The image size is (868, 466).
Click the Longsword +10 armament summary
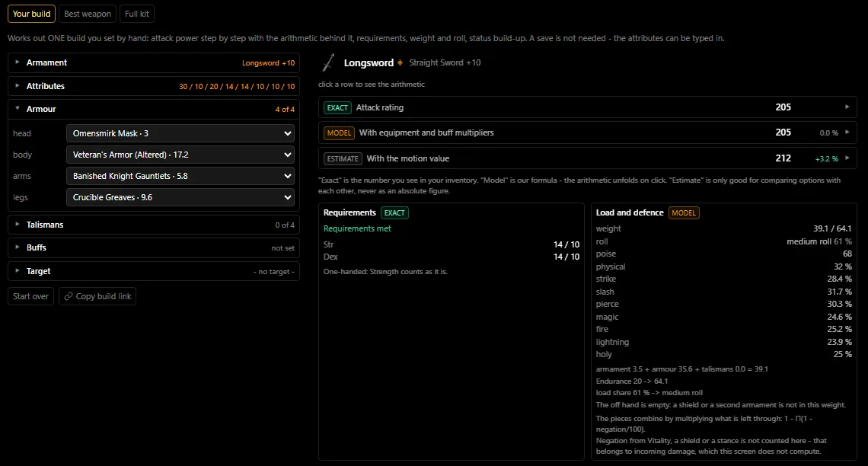pyautogui.click(x=269, y=63)
